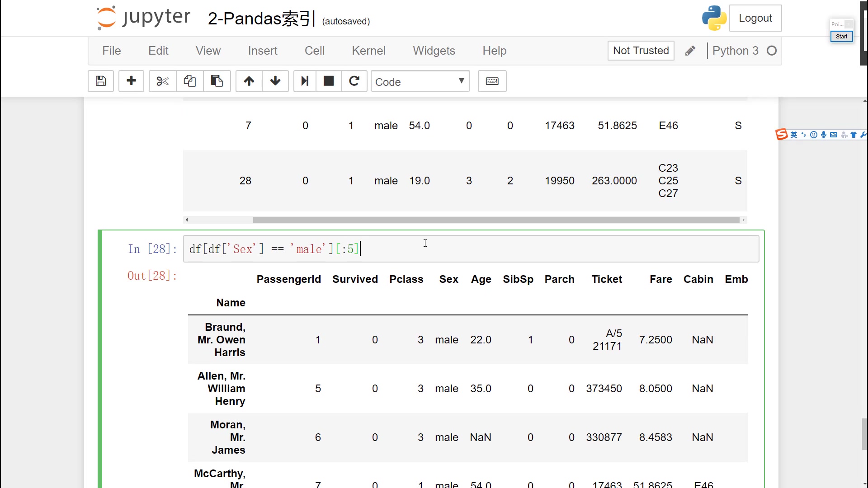The width and height of the screenshot is (868, 488).
Task: Copy selected cells with the copy icon
Action: coord(189,81)
